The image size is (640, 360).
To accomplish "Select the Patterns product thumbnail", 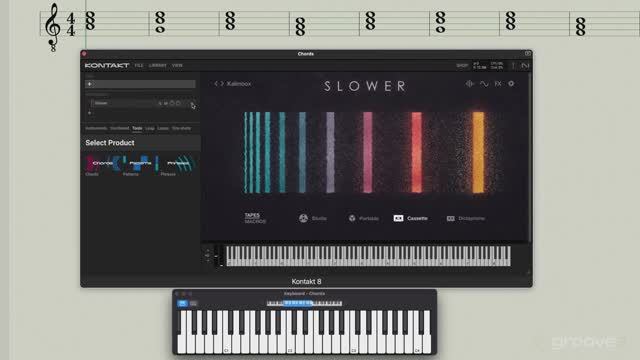I will click(140, 163).
